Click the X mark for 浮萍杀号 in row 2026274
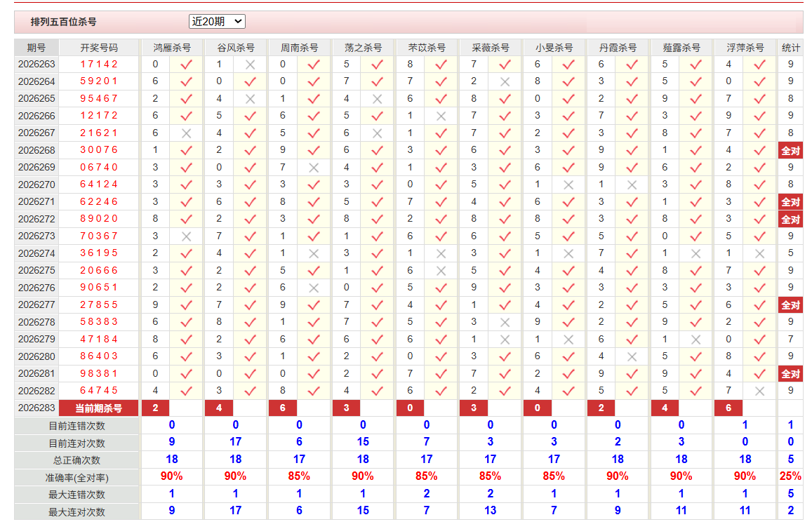 [759, 254]
